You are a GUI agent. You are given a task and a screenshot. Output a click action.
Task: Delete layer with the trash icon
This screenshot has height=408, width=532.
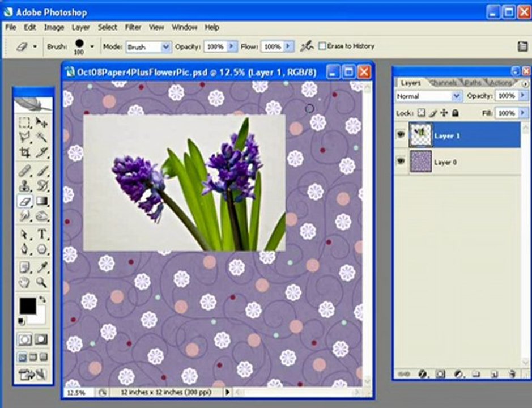pyautogui.click(x=512, y=374)
